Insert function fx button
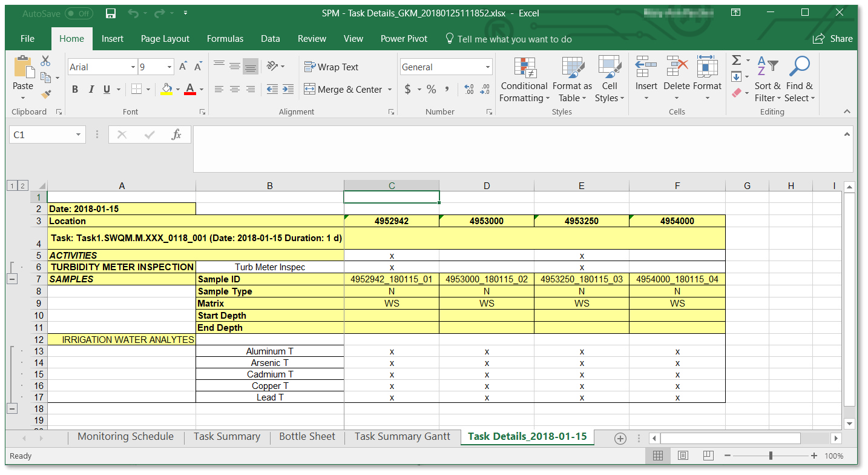This screenshot has height=475, width=868. [176, 135]
